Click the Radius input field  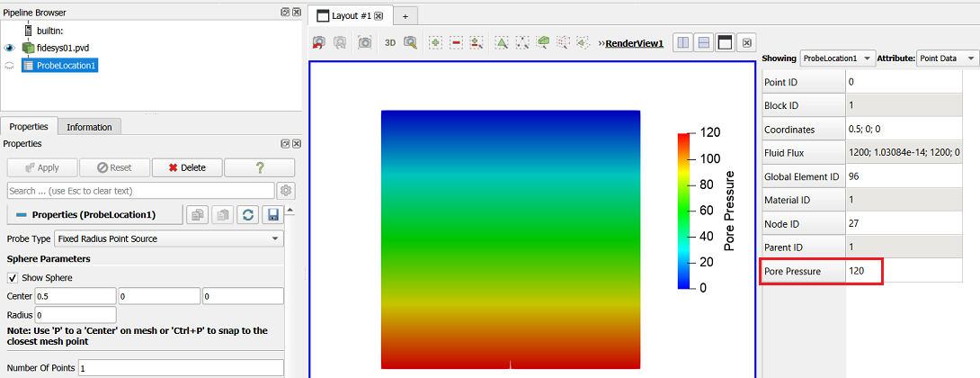(x=76, y=315)
